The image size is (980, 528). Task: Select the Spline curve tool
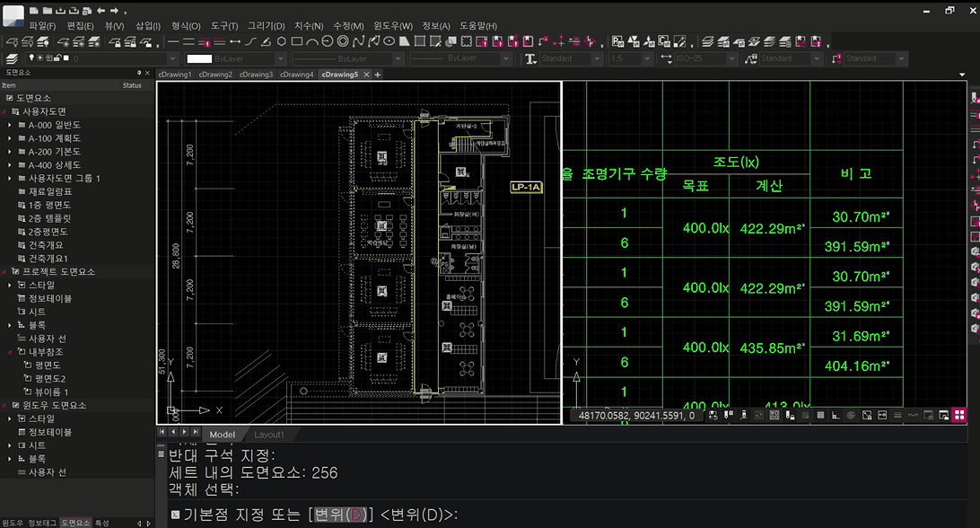pyautogui.click(x=358, y=41)
